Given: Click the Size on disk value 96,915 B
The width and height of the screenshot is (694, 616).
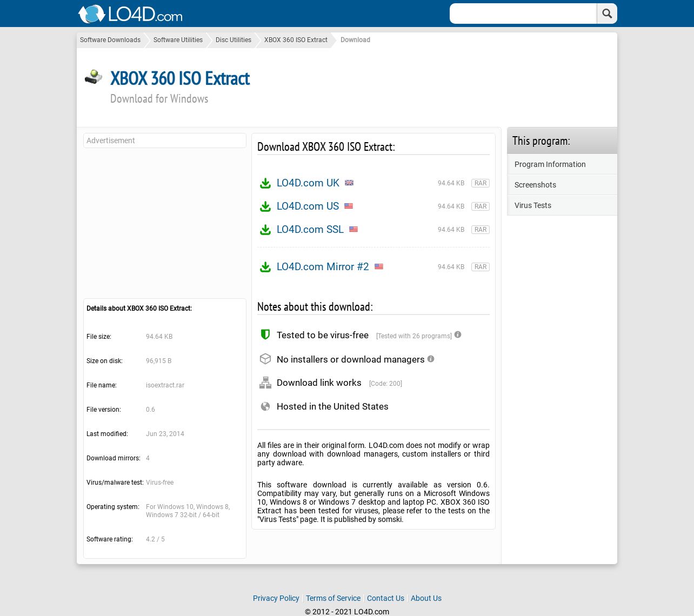Looking at the screenshot, I should (158, 361).
